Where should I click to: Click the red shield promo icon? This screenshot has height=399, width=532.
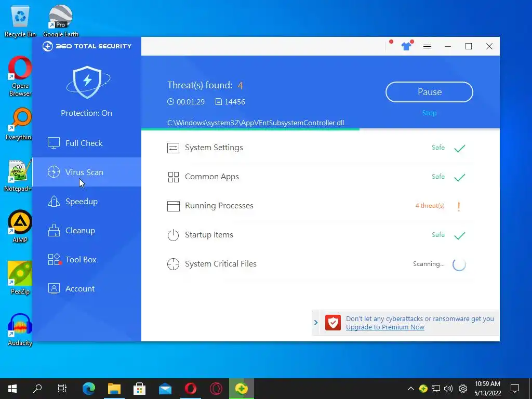click(x=333, y=322)
